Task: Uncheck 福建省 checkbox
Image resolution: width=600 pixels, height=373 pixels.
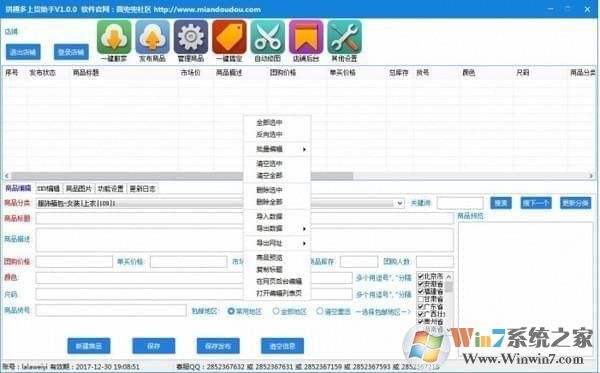Action: pos(421,292)
